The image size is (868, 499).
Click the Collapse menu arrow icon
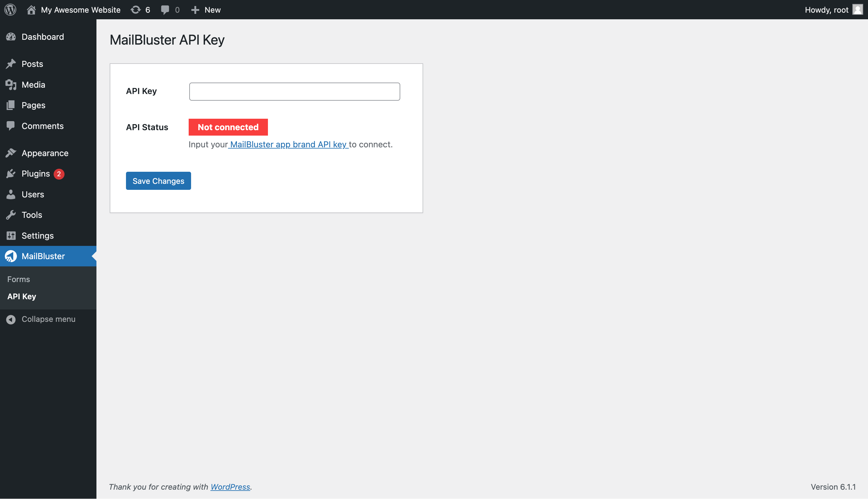11,319
